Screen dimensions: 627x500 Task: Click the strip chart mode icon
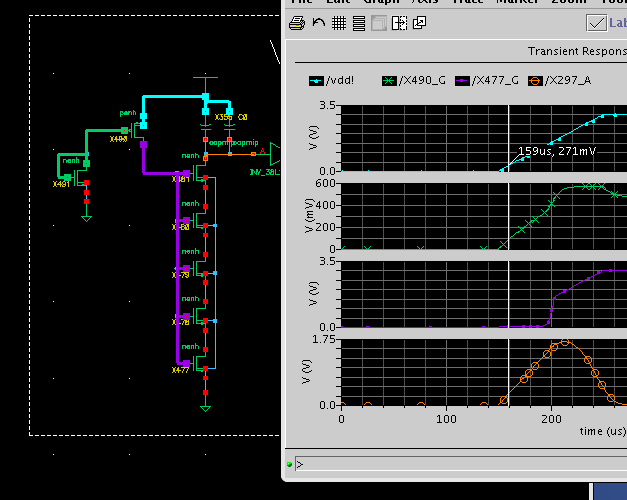pos(358,22)
